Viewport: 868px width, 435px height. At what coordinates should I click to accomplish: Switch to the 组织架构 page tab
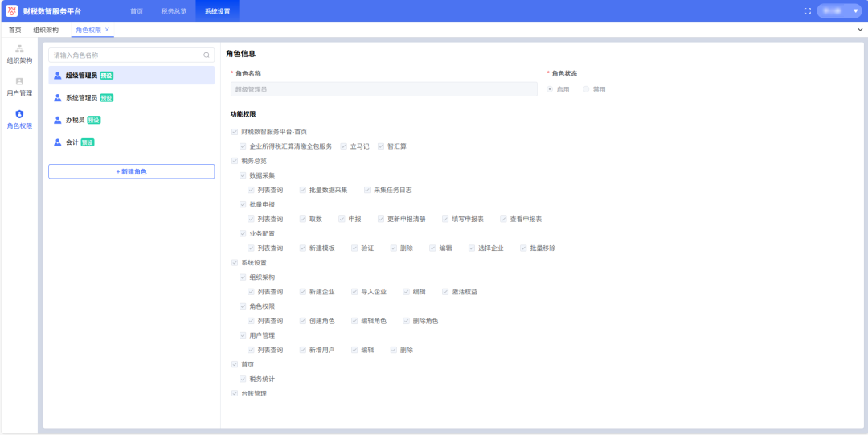(46, 30)
